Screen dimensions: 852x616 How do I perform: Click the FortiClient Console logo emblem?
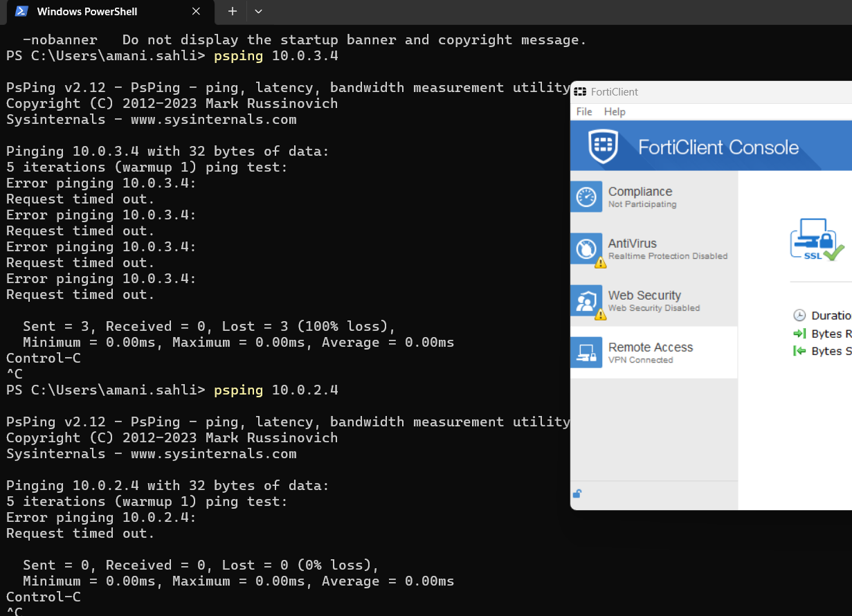tap(603, 146)
